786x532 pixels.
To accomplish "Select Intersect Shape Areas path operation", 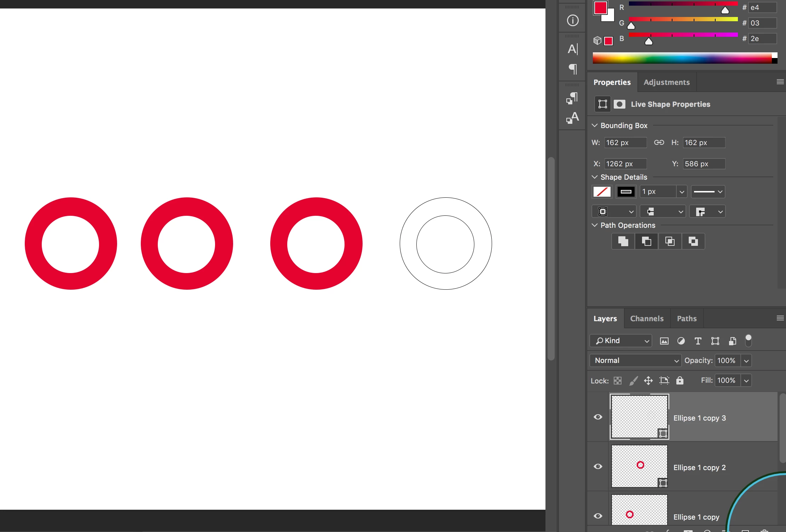I will [670, 242].
